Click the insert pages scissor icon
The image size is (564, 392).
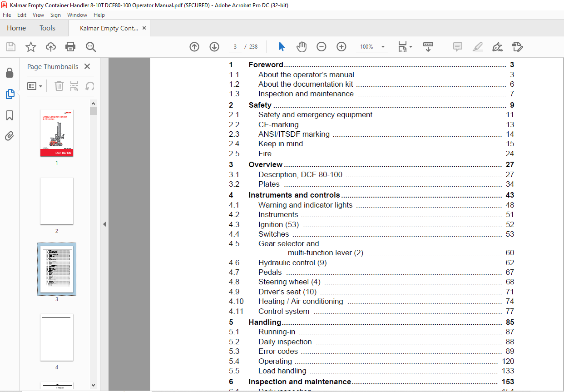tap(74, 86)
